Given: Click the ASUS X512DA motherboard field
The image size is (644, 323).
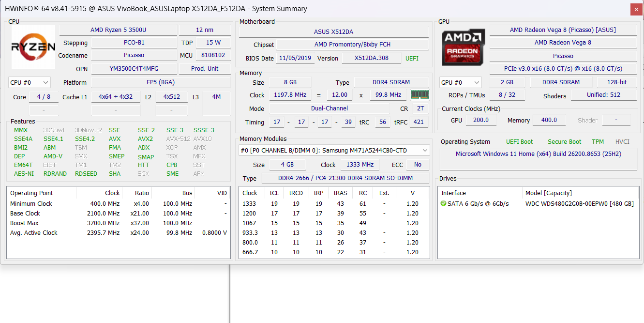Looking at the screenshot, I should click(x=333, y=32).
